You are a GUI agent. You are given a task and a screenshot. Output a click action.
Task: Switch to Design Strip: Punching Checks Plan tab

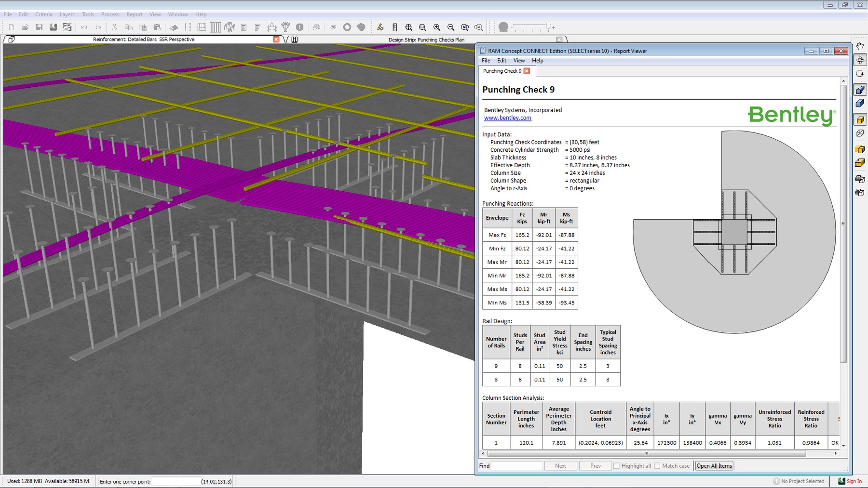point(426,40)
